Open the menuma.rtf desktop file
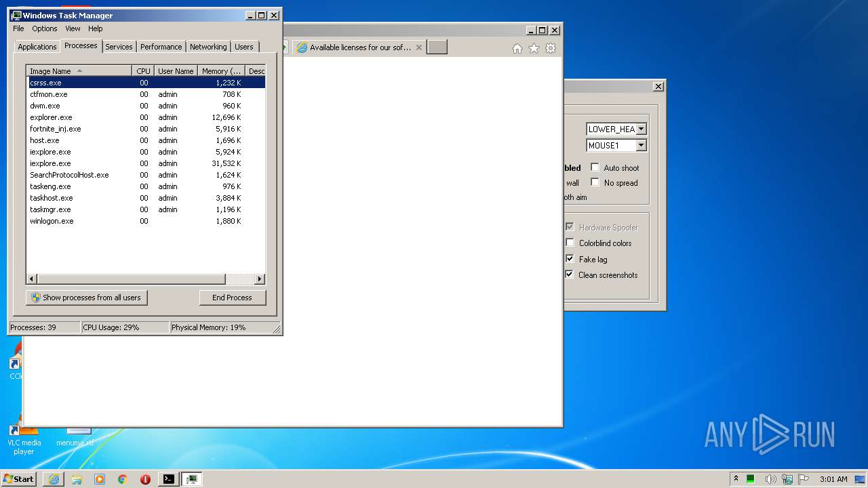This screenshot has height=488, width=868. [x=75, y=437]
